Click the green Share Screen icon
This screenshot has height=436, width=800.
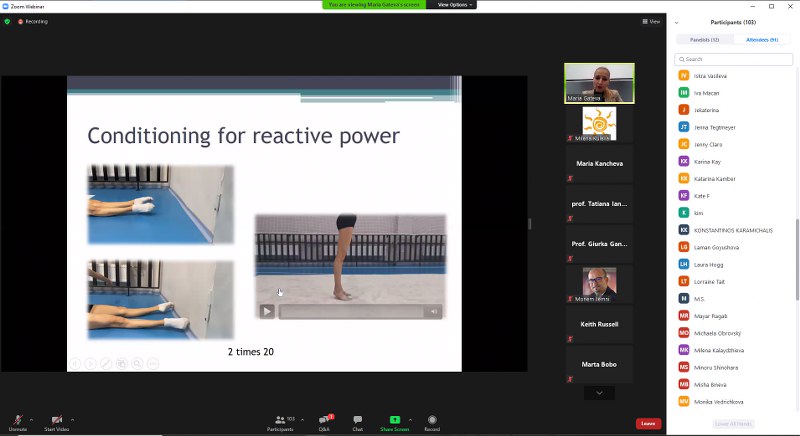click(x=395, y=420)
